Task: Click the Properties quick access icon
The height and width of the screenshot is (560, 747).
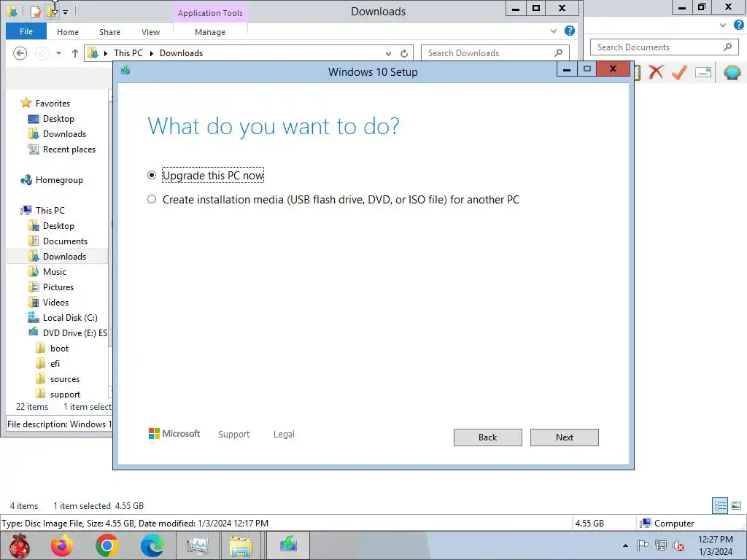Action: (35, 12)
